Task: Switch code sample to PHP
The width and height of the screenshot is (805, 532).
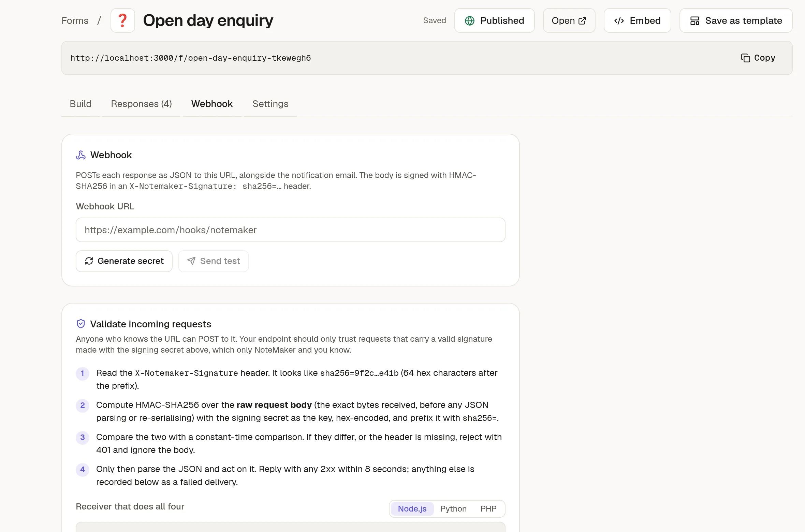Action: pos(488,508)
